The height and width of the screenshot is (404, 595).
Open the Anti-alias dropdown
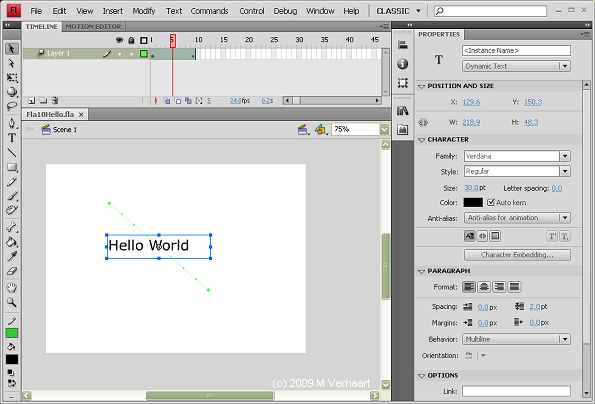click(517, 218)
